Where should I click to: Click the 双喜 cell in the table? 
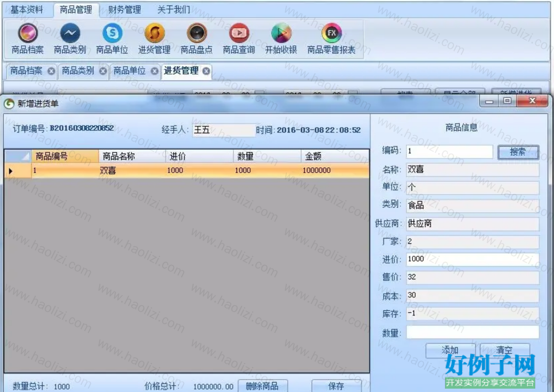[132, 171]
